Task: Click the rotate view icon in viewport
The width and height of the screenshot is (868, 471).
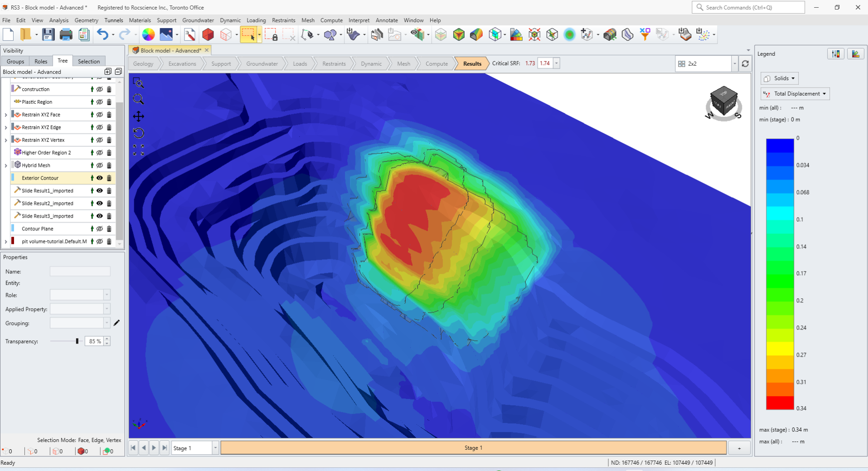Action: tap(138, 133)
